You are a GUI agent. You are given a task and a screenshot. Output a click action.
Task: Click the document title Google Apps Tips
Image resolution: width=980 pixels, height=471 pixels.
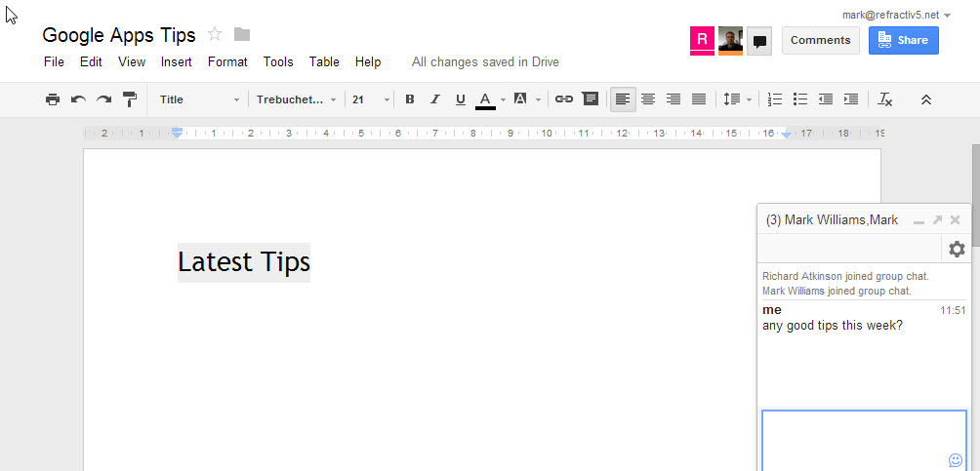pos(119,35)
